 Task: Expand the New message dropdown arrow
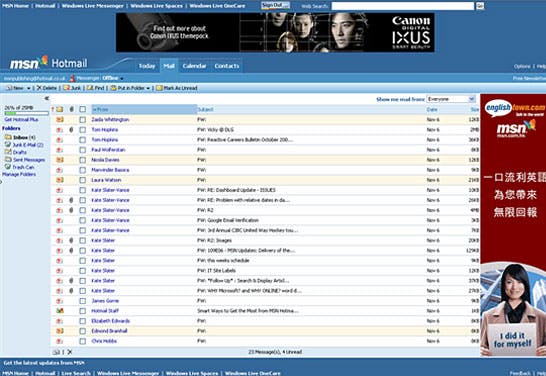[x=29, y=88]
